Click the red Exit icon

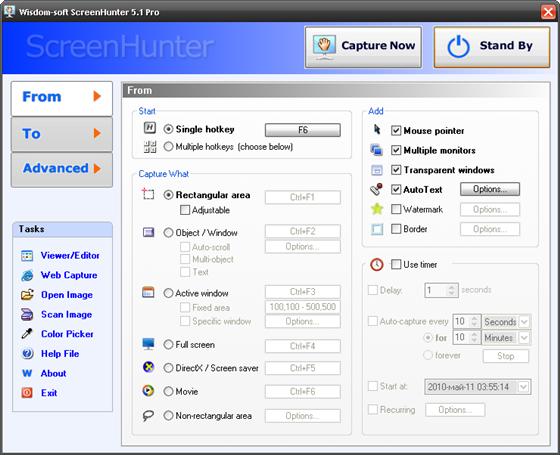pos(27,393)
